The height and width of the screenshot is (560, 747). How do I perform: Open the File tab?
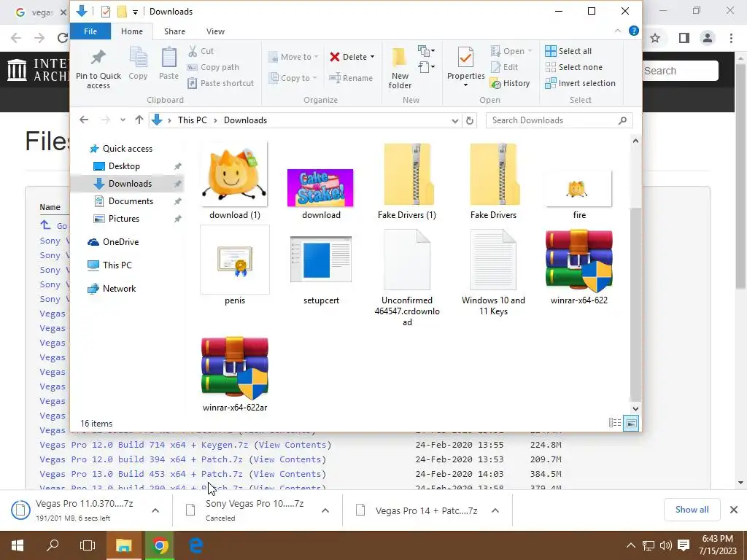tap(90, 31)
